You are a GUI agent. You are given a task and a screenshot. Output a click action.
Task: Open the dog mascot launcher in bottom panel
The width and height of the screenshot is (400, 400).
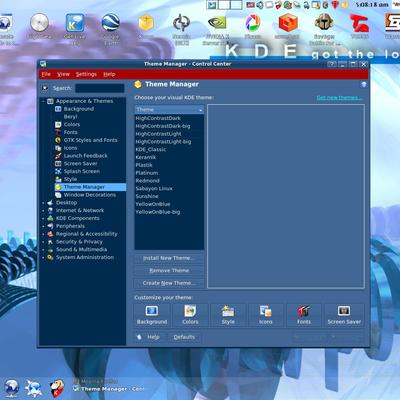click(57, 388)
